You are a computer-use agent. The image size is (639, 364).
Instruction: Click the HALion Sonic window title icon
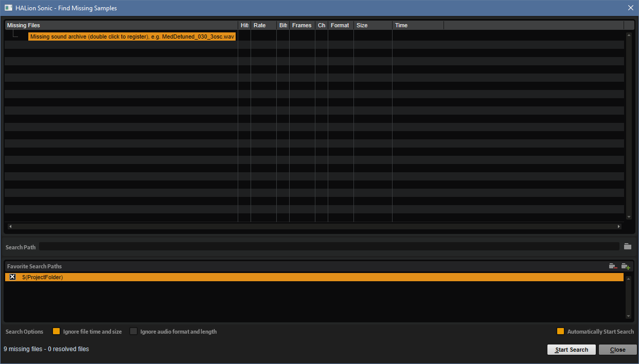[x=8, y=8]
